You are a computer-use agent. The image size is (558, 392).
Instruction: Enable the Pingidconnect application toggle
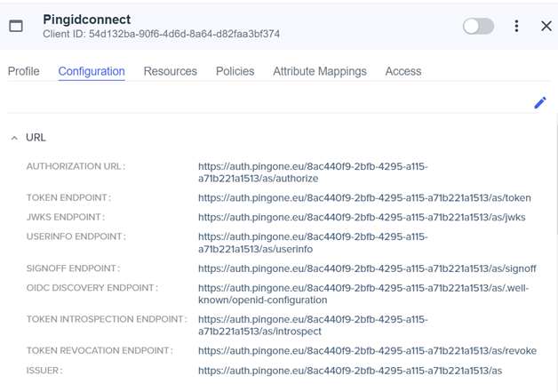pos(478,26)
